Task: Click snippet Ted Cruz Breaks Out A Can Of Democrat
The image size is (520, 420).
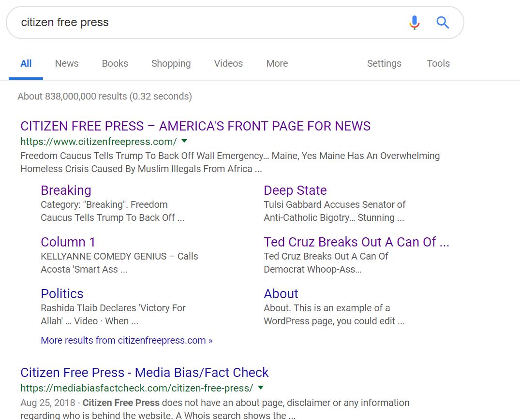Action: [326, 262]
